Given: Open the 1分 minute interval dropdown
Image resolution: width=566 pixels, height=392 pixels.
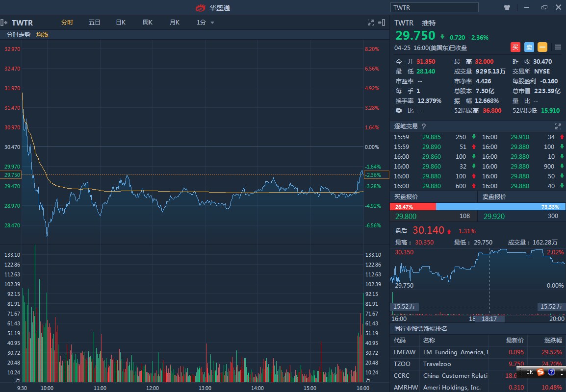Looking at the screenshot, I should [206, 23].
